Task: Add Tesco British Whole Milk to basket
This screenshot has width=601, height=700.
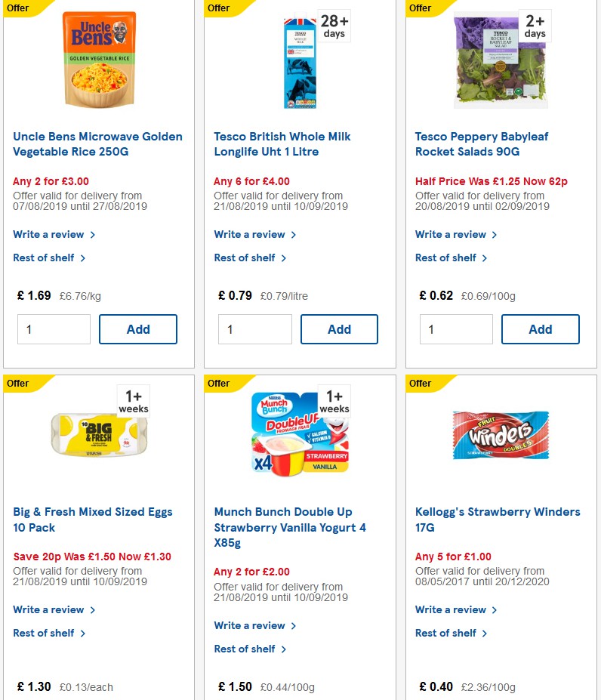Action: pyautogui.click(x=339, y=328)
